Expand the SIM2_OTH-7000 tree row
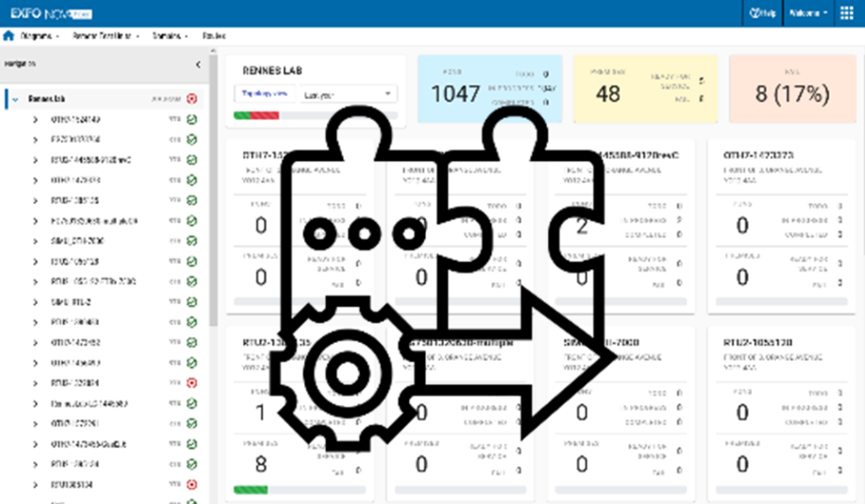This screenshot has height=504, width=865. [x=35, y=241]
